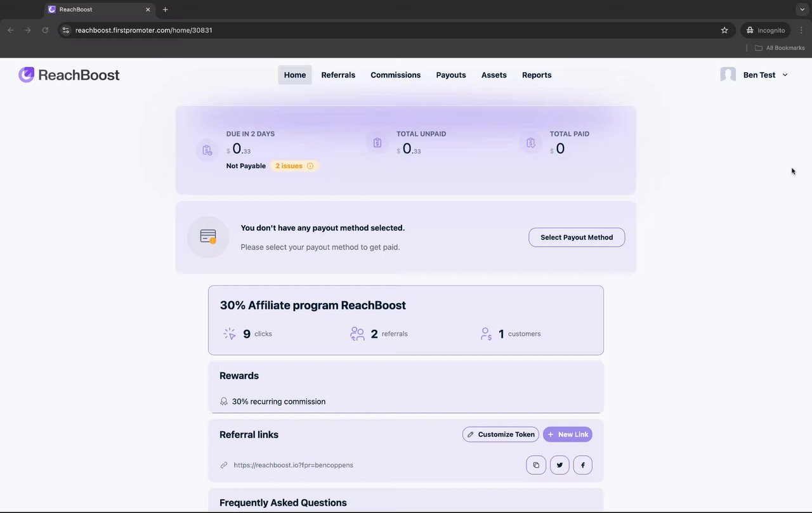Click the Total Paid clipboard icon
The image size is (812, 513).
[x=531, y=143]
